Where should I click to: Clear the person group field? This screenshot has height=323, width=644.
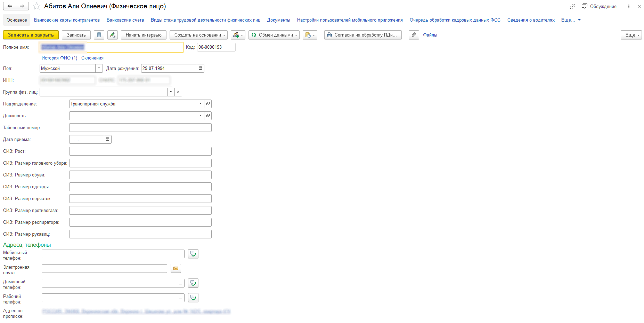(178, 92)
